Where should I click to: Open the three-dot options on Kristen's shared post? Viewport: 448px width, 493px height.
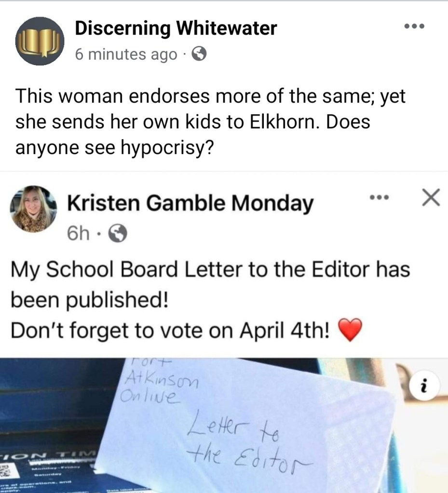click(x=380, y=198)
